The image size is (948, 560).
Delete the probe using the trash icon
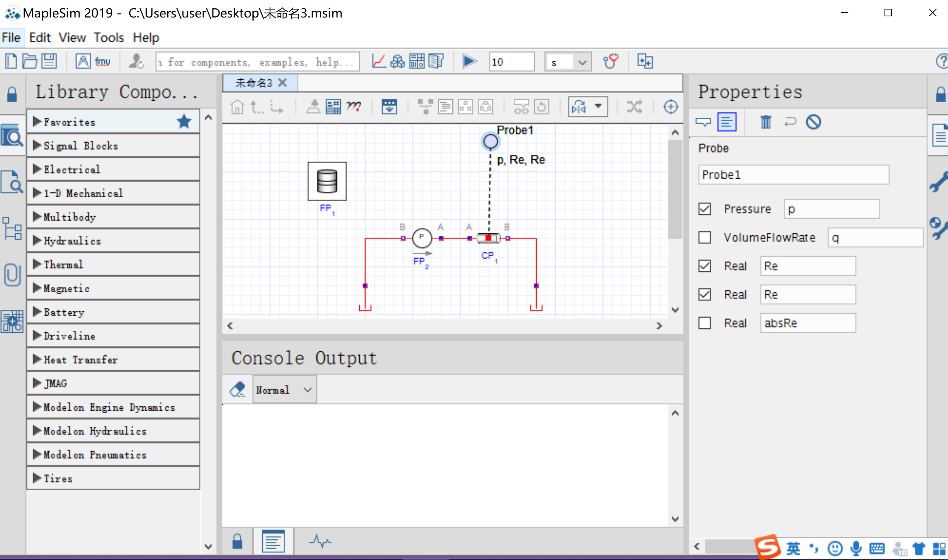[766, 122]
